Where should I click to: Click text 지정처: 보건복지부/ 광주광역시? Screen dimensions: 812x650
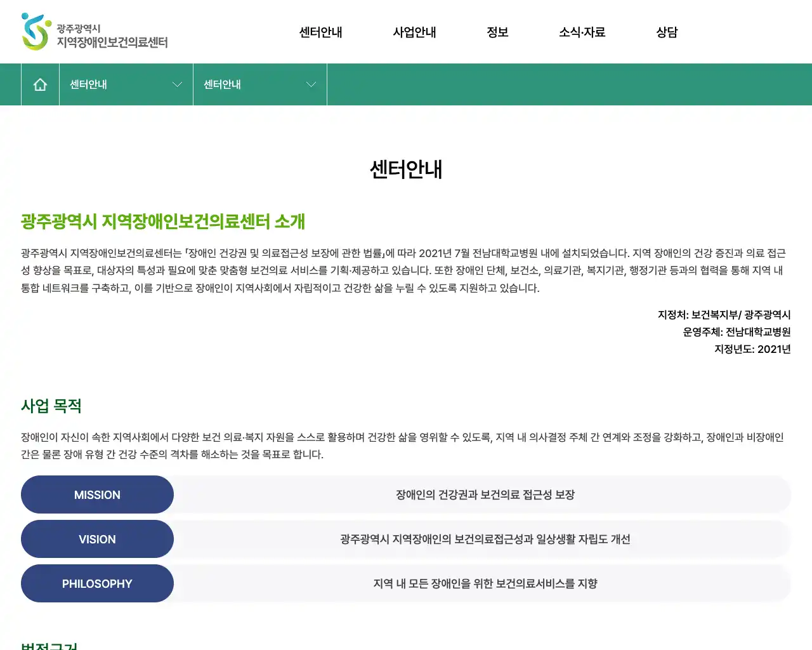click(x=724, y=315)
